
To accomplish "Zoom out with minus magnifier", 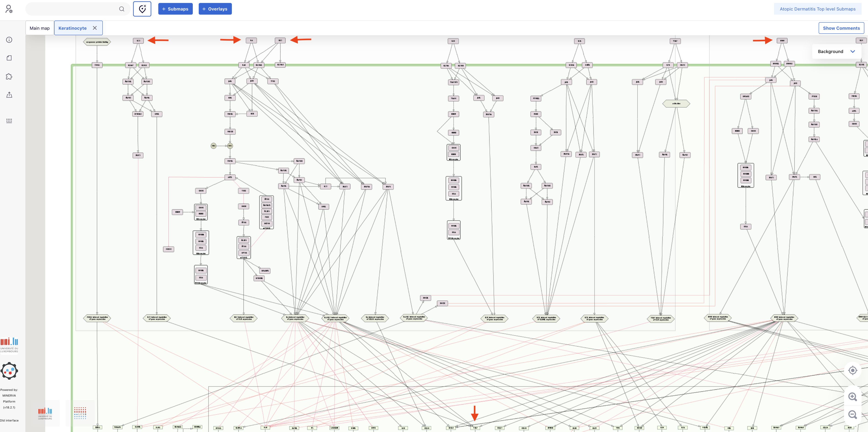I will pos(852,414).
